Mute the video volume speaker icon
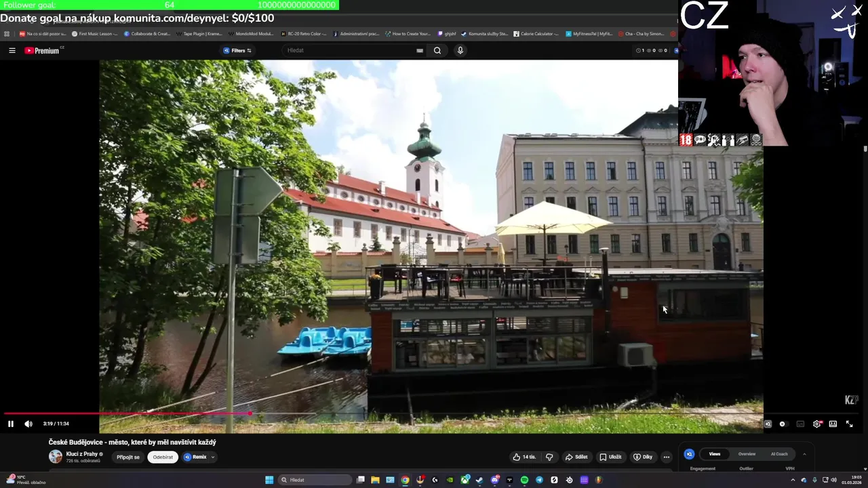 pos(28,424)
